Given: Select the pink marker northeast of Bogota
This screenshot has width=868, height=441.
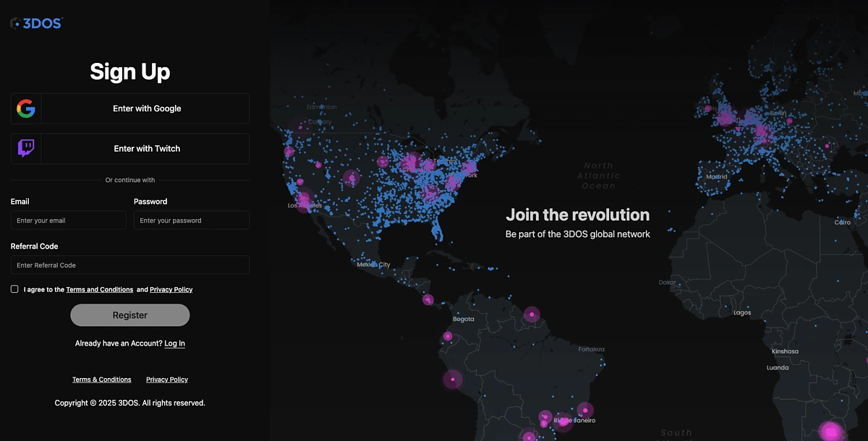Looking at the screenshot, I should click(x=532, y=314).
